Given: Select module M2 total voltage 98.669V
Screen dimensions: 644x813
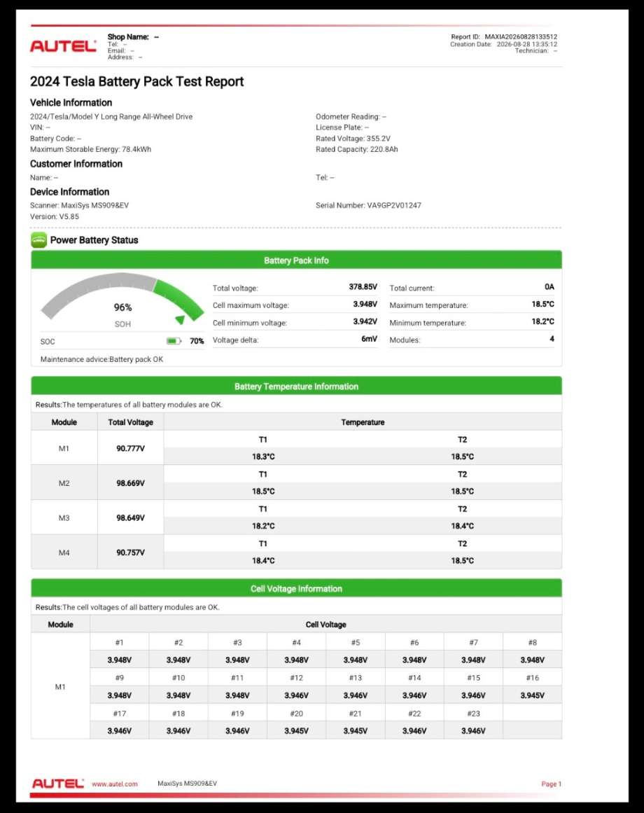Looking at the screenshot, I should (130, 482).
